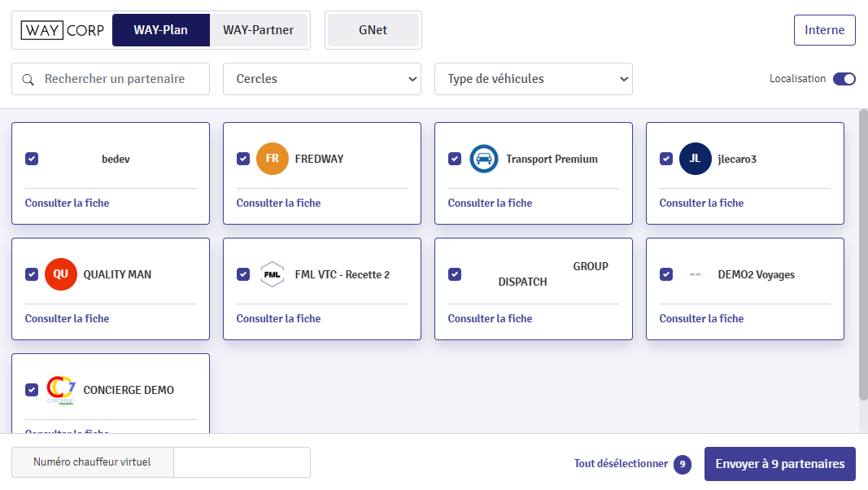This screenshot has height=490, width=868.
Task: Switch to the GNet tab
Action: click(x=373, y=30)
